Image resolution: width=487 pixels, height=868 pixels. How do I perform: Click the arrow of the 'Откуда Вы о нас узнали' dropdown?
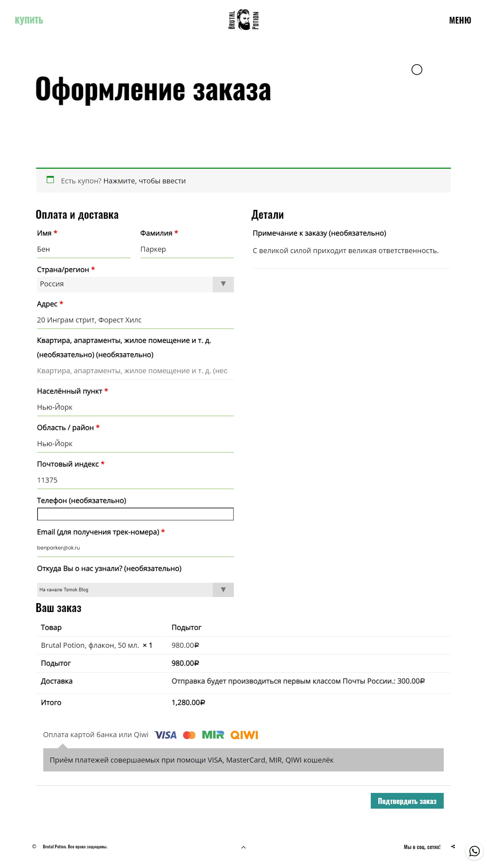click(223, 590)
